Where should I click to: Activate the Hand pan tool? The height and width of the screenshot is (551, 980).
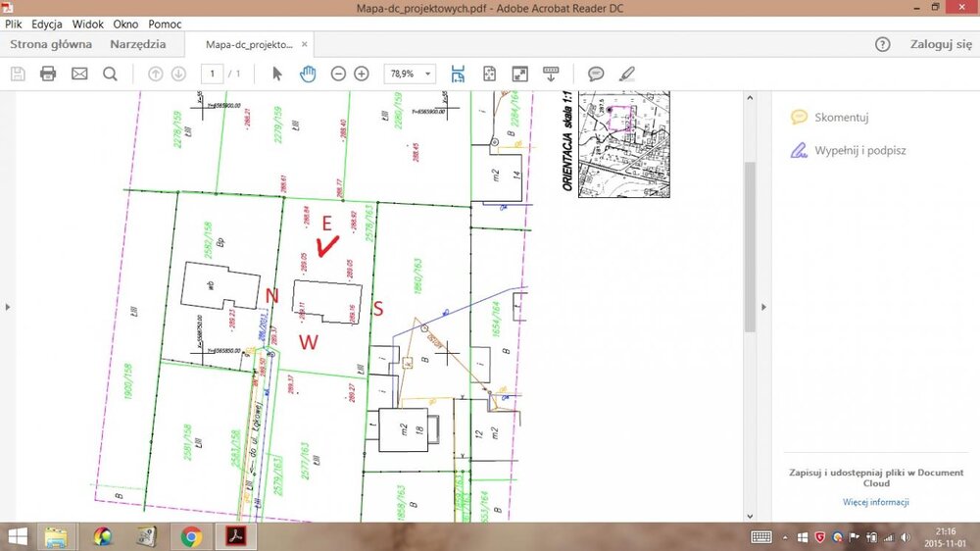[308, 74]
